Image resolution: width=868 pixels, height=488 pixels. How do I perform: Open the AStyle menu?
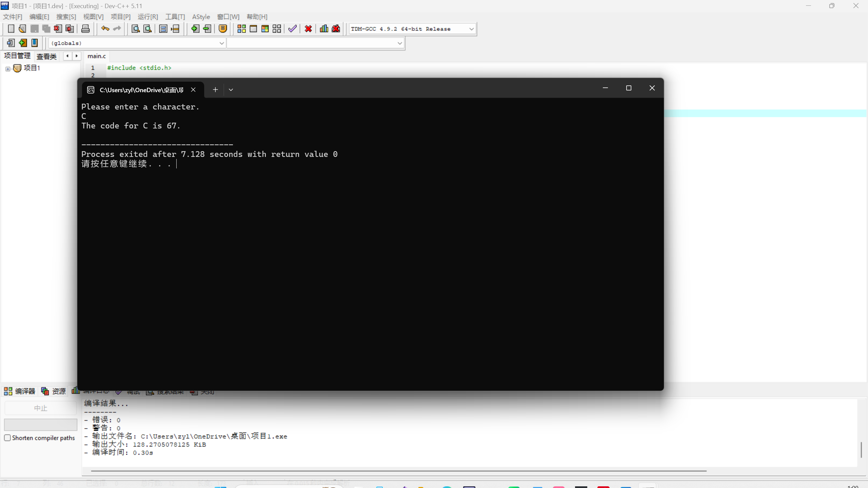pyautogui.click(x=201, y=17)
